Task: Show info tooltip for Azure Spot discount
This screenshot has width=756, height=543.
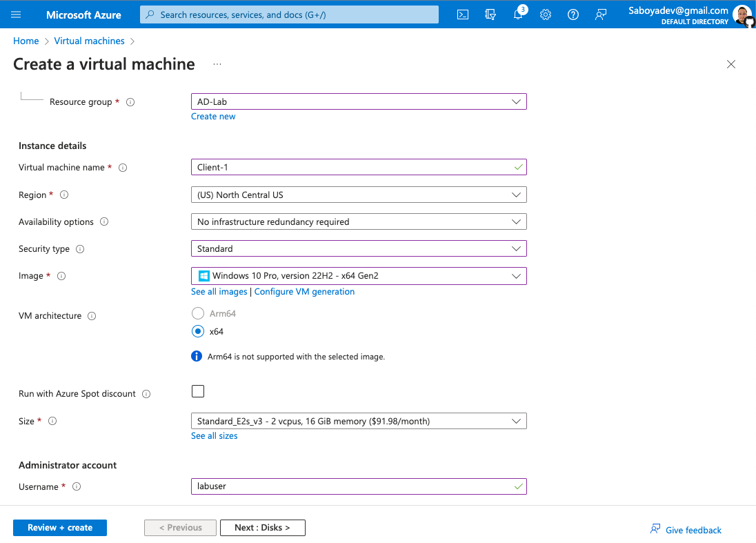Action: [x=146, y=394]
